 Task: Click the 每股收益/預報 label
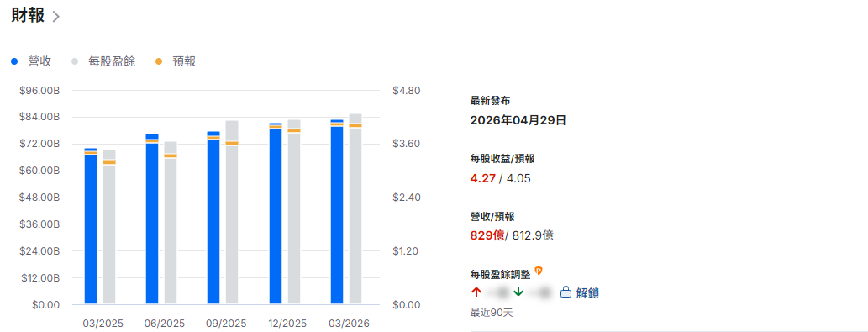[502, 159]
